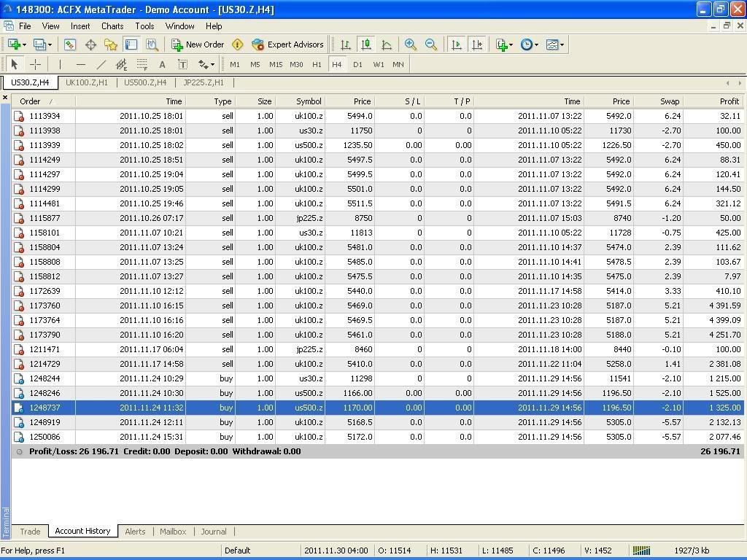Switch chart to candlesticks view

[366, 44]
